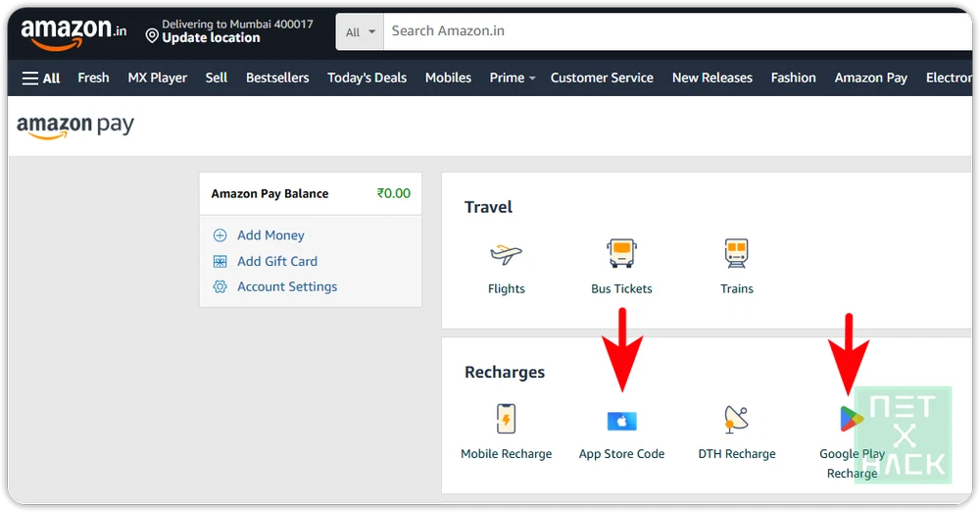Open App Store Code Apple icon
Screen dimensions: 980x512
click(x=622, y=421)
